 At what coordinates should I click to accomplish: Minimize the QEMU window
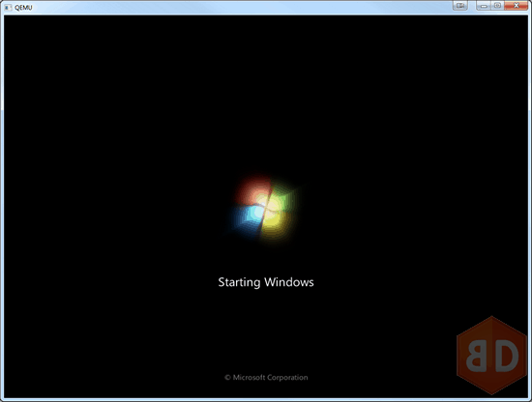(484, 6)
